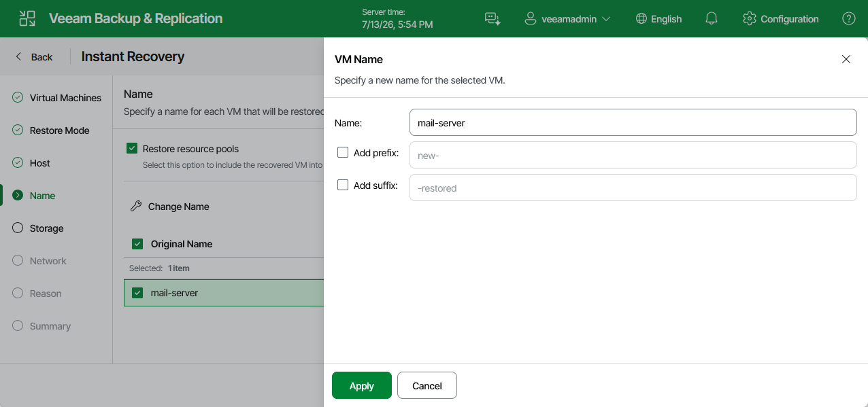
Task: Close the VM Name panel
Action: tap(846, 59)
